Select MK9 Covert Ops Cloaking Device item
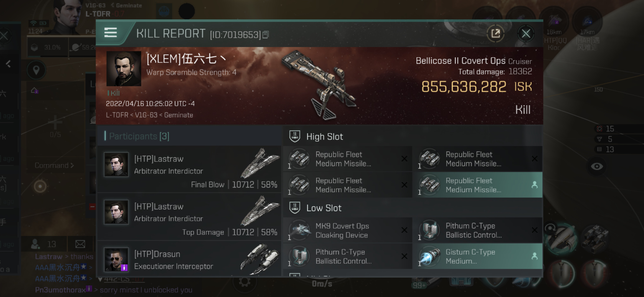This screenshot has width=644, height=297. 348,230
